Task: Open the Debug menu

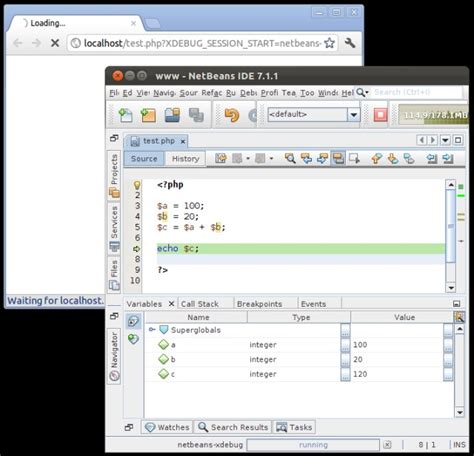Action: 248,93
